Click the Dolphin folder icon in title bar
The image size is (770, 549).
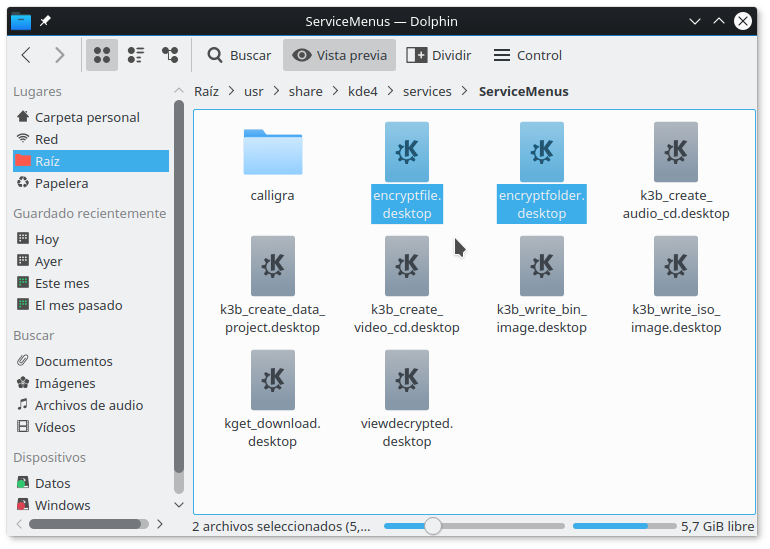tap(21, 21)
